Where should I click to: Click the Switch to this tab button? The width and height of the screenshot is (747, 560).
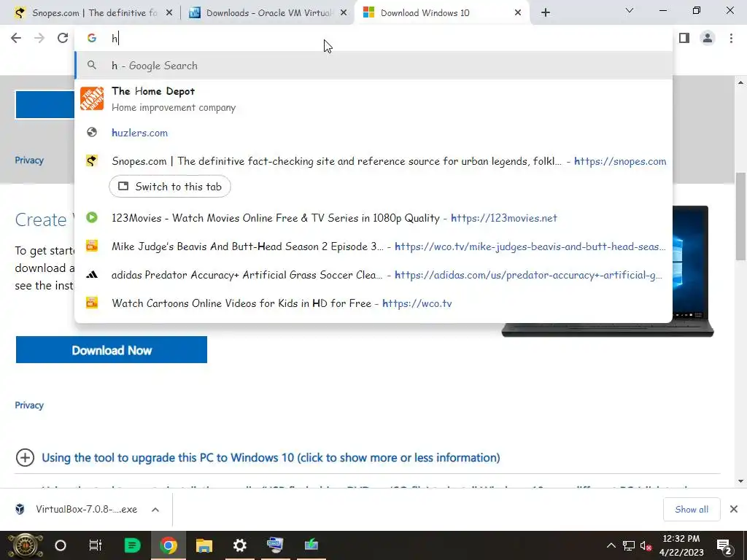[x=169, y=187]
